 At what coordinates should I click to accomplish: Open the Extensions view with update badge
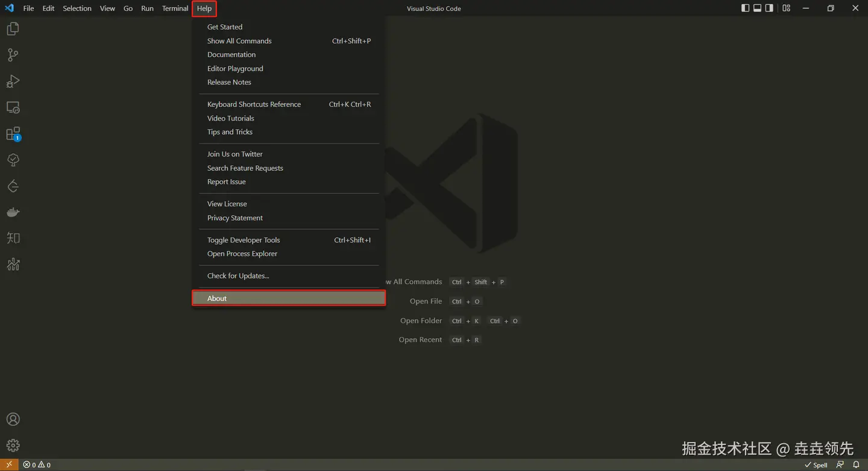point(13,134)
